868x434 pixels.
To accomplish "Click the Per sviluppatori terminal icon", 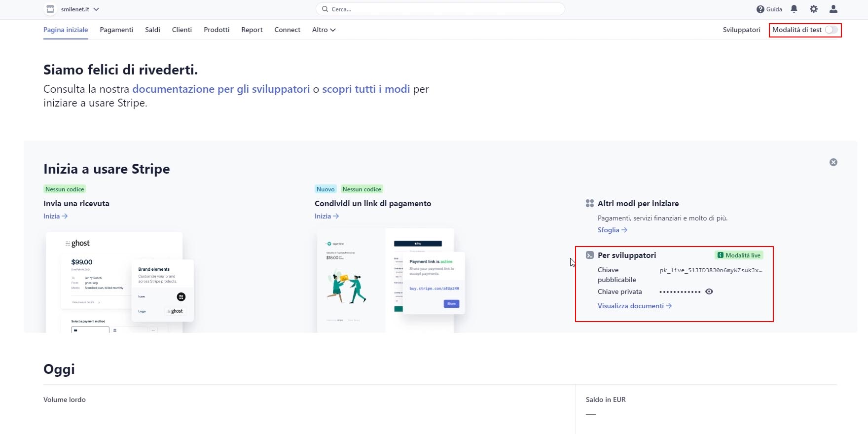I will [590, 255].
